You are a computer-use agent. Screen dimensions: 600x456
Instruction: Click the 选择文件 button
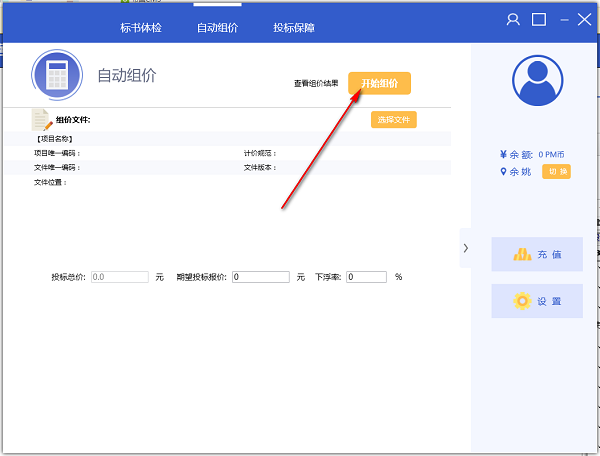coord(393,120)
